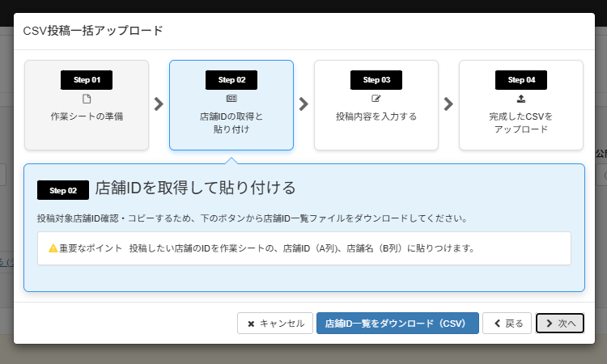Download the store ID list CSV
Image resolution: width=607 pixels, height=364 pixels.
click(397, 324)
